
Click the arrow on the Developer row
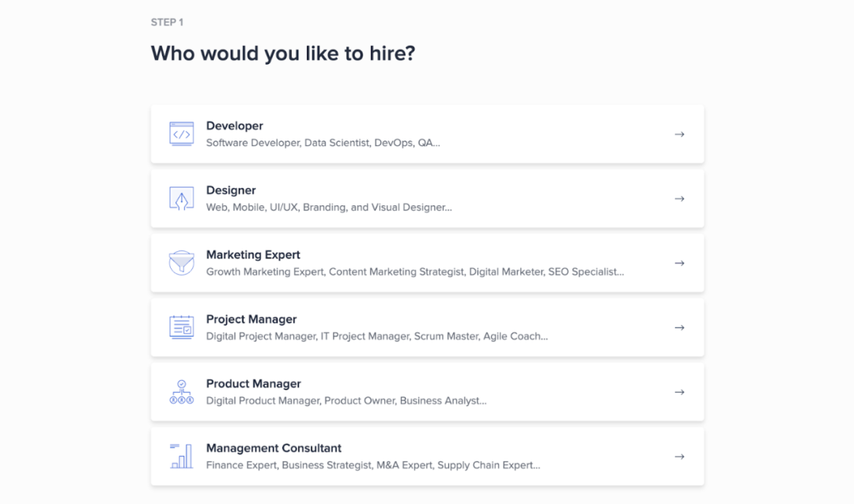[x=679, y=134]
